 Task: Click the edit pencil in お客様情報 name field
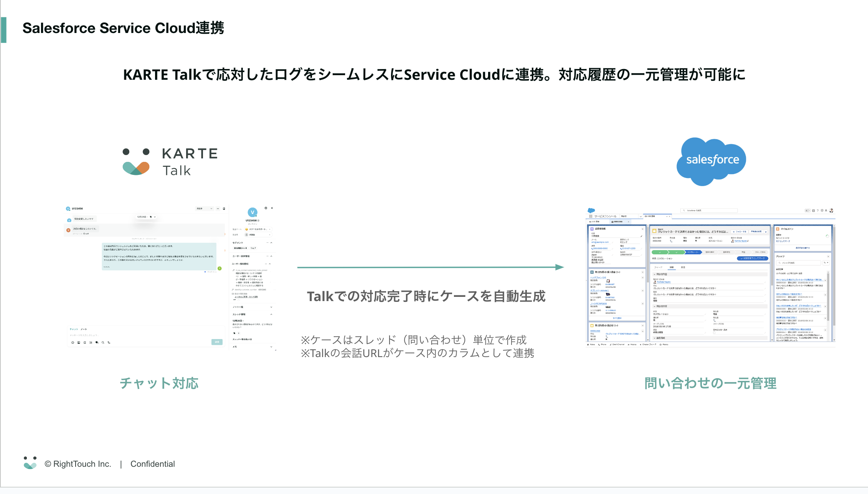pos(641,236)
